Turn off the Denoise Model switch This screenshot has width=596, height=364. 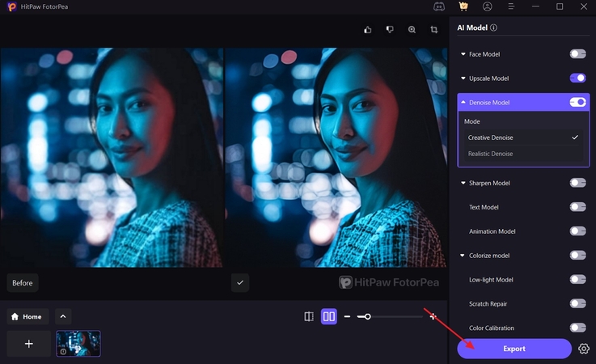coord(577,102)
